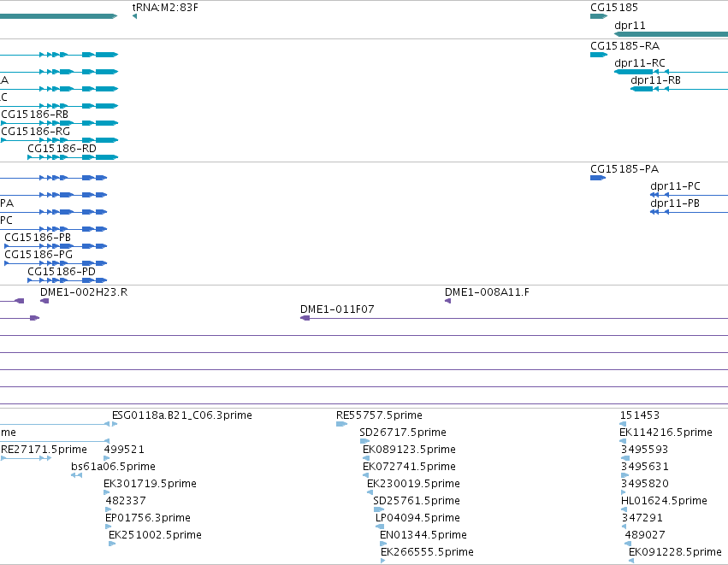The width and height of the screenshot is (728, 565).
Task: Click the 347291 EST label
Action: [642, 518]
